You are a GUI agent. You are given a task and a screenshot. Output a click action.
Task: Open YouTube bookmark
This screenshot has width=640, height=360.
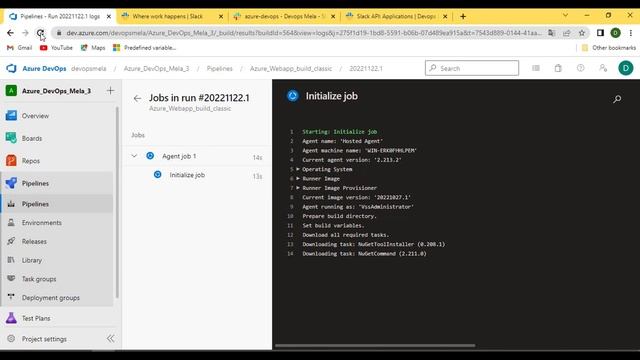tap(56, 48)
